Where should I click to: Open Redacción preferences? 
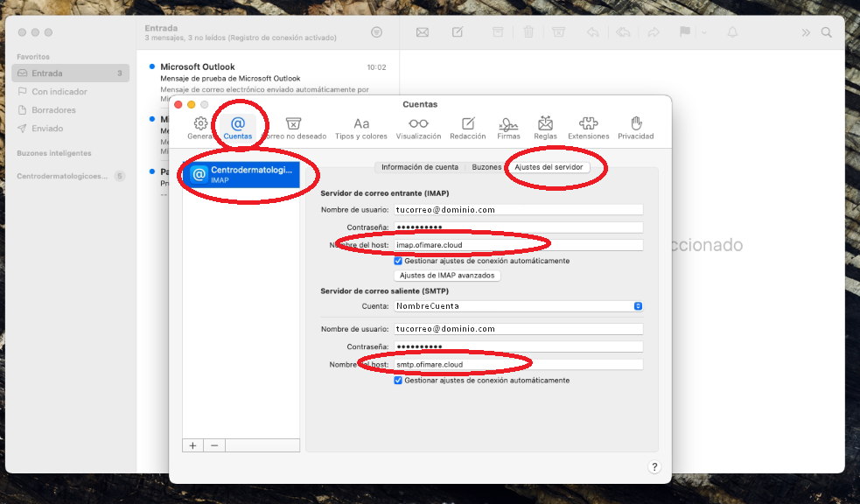(x=468, y=128)
